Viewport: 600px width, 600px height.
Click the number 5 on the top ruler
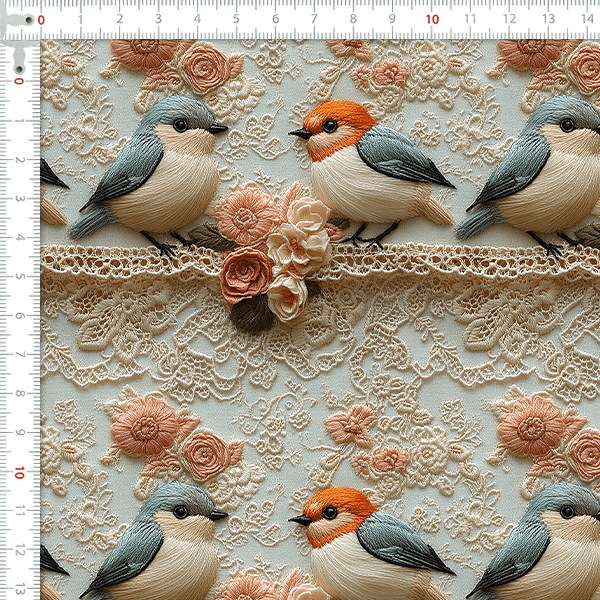click(237, 18)
